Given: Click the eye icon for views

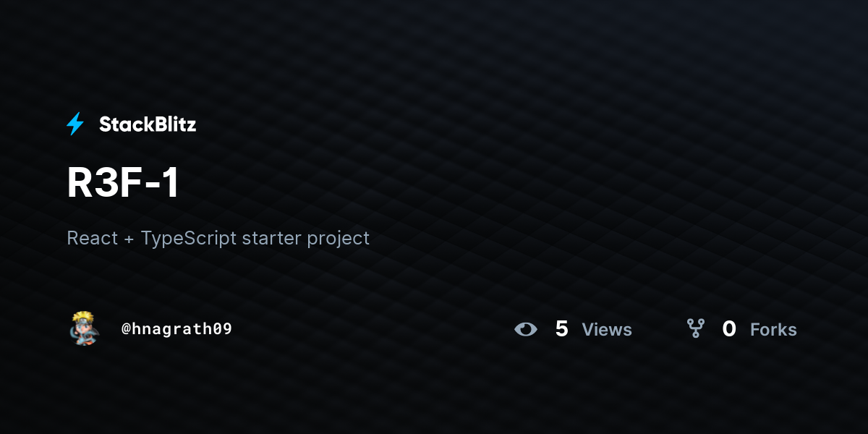Looking at the screenshot, I should click(x=526, y=329).
